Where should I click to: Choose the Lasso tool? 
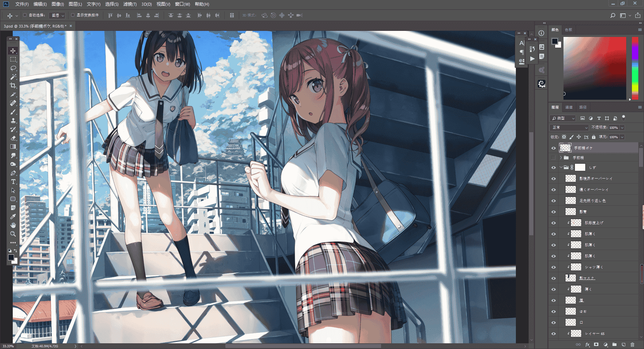13,68
